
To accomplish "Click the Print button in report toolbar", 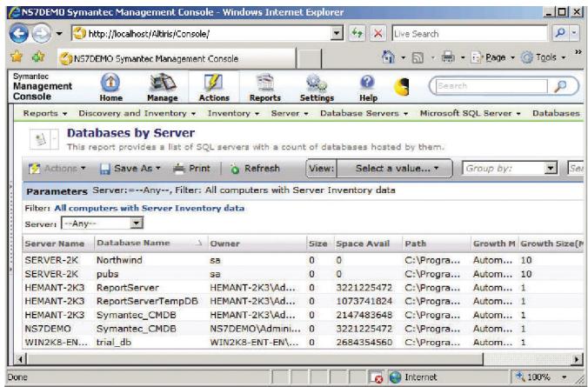I will click(x=191, y=169).
